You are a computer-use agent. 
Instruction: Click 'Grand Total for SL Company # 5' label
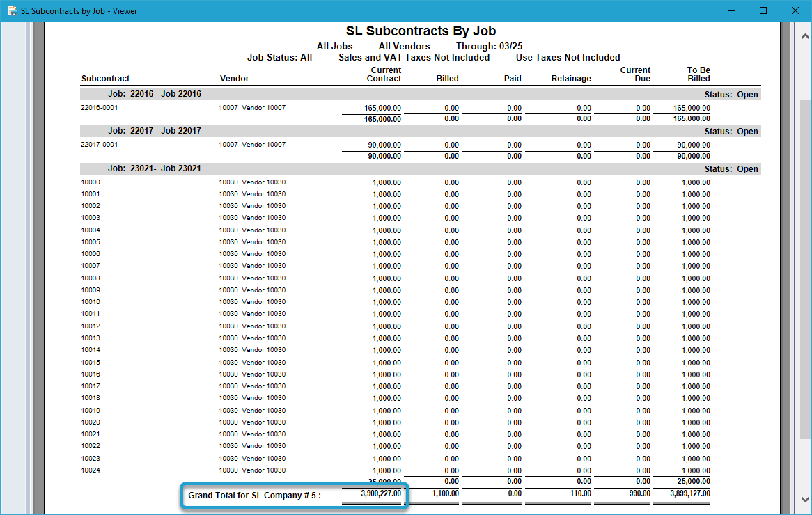pos(254,496)
